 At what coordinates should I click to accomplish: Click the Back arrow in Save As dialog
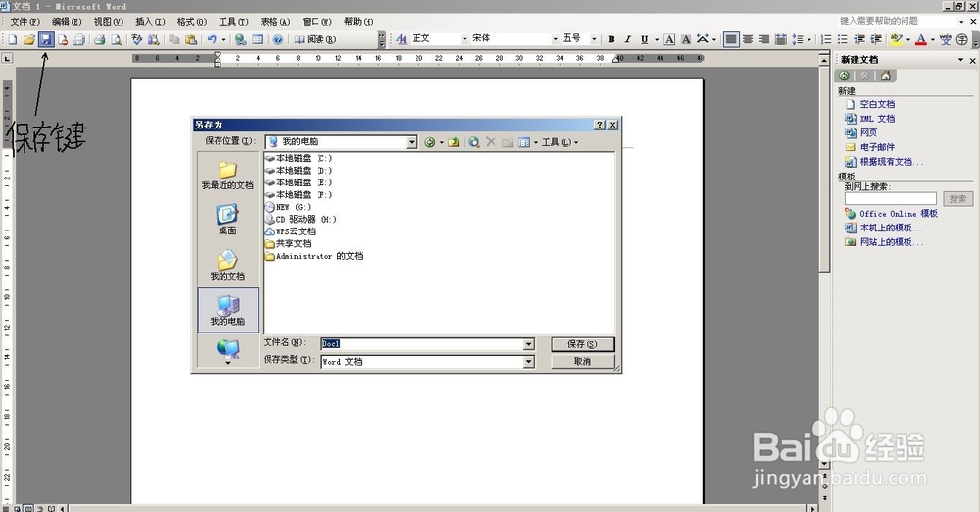pos(429,142)
